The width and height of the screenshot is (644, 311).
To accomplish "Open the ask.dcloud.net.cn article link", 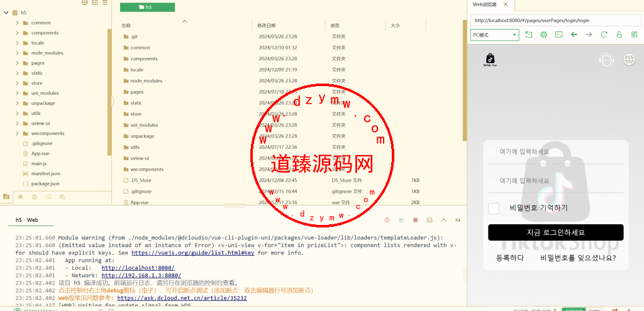I will [x=182, y=298].
